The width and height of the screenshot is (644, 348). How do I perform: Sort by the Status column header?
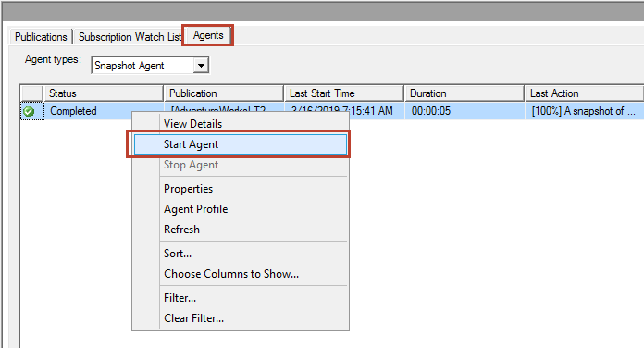104,93
